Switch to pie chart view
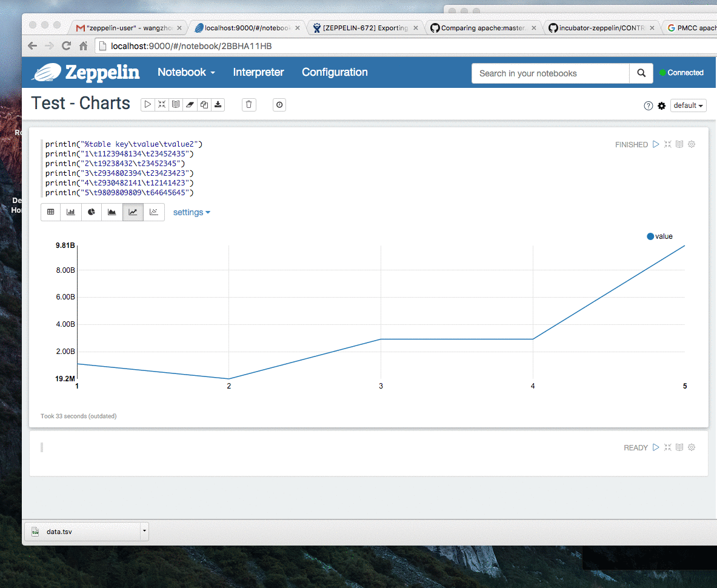Viewport: 717px width, 588px height. pos(92,212)
